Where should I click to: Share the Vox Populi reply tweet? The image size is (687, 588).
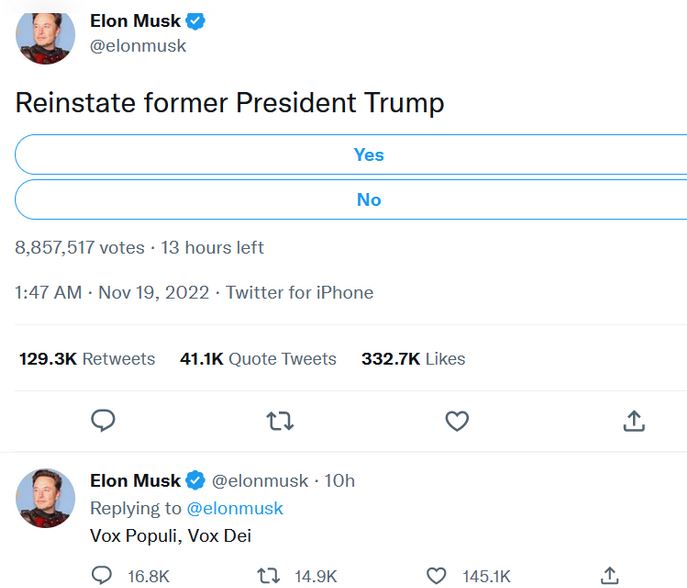610,575
